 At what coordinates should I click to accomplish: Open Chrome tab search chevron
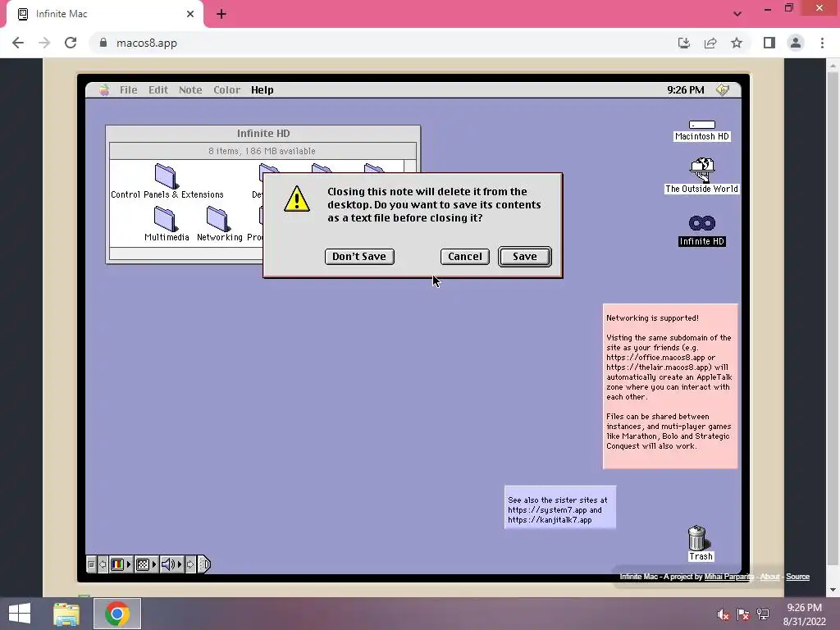point(737,14)
